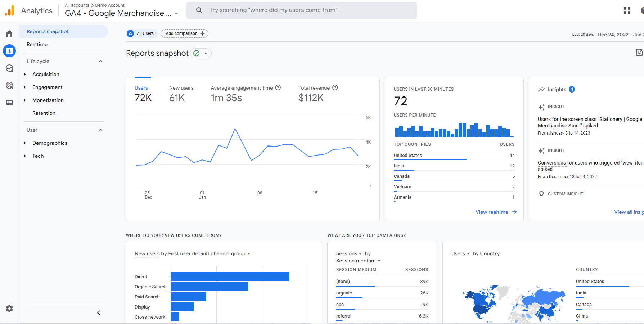Click the Vietnam row in top countries
This screenshot has height=324, width=644.
point(454,187)
